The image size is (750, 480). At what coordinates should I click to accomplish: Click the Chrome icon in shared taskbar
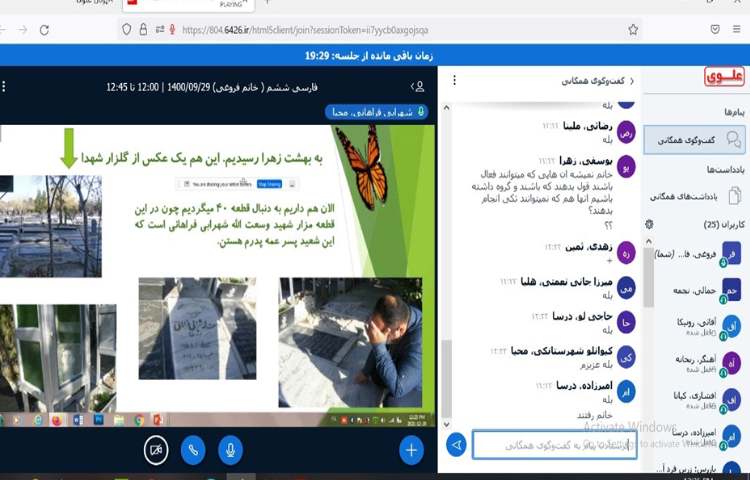[x=139, y=420]
